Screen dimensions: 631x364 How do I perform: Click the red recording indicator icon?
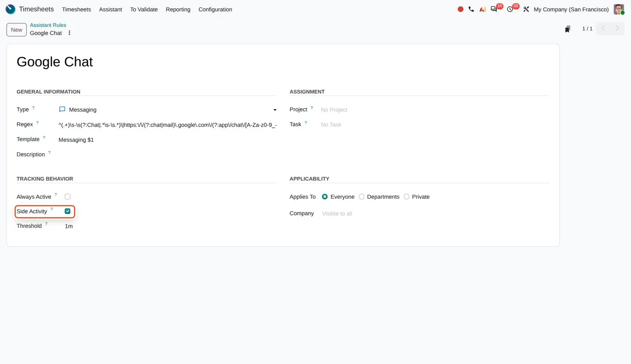click(460, 9)
